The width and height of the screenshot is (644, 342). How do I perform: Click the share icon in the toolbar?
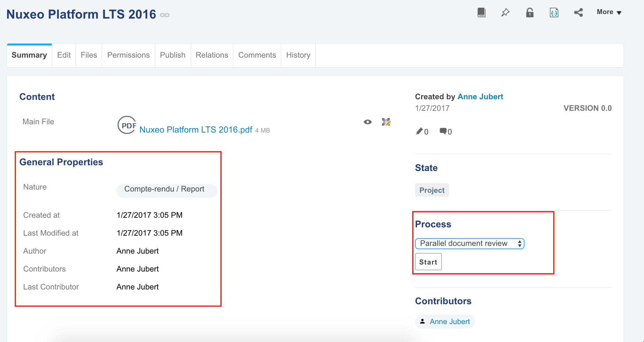[578, 12]
